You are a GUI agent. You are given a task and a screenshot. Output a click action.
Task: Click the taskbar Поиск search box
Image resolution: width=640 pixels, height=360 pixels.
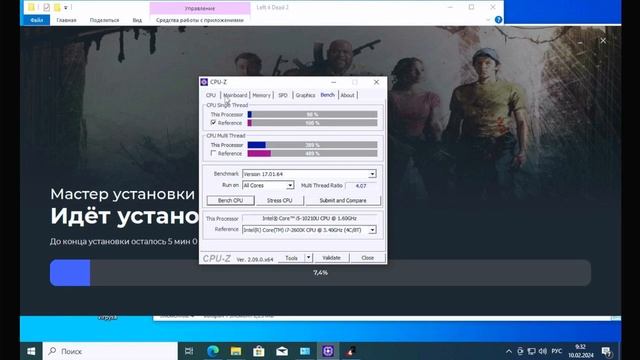pos(110,351)
